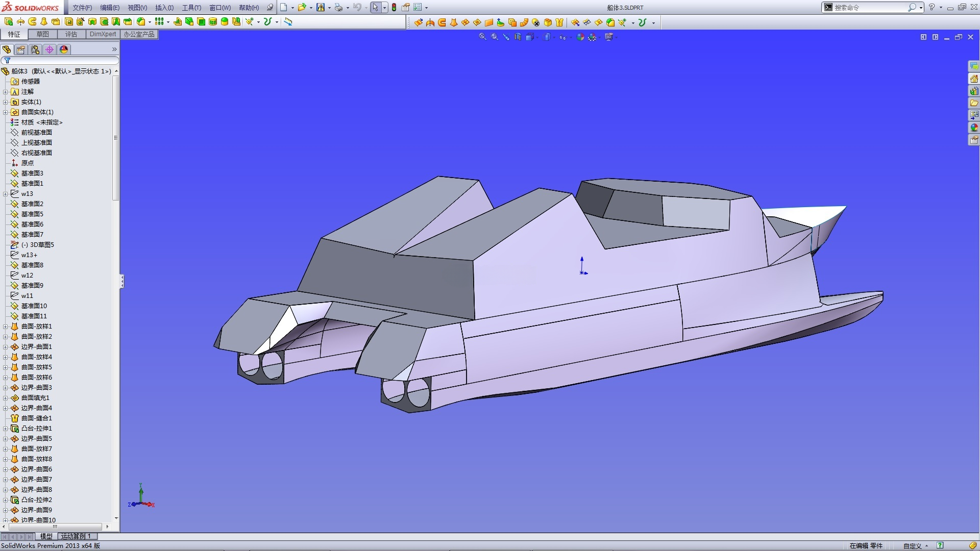Open Appearances and Scenes task pane icon

point(974,128)
